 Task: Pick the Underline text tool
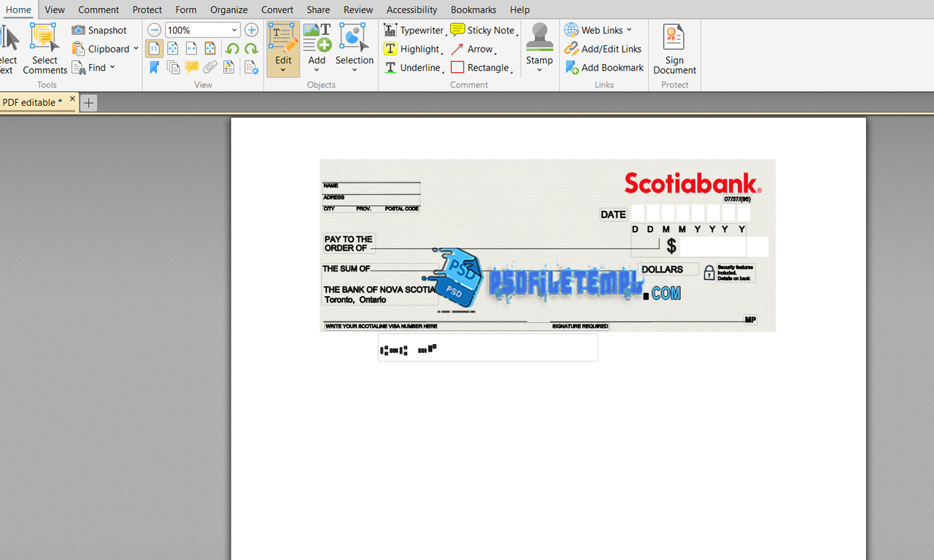pyautogui.click(x=412, y=67)
